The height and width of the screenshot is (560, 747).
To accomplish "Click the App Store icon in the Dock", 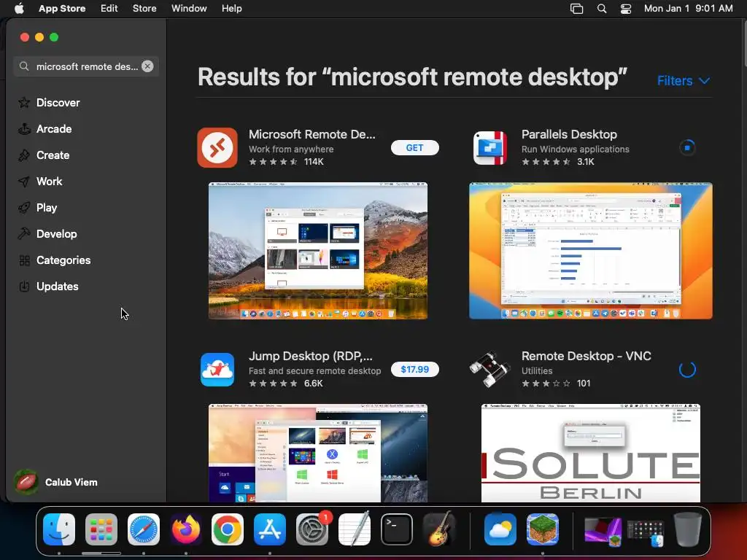I will coord(270,529).
